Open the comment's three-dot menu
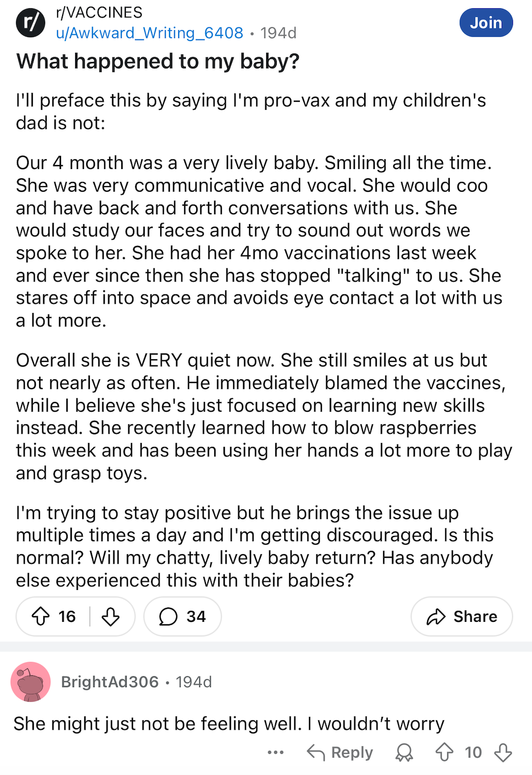Screen dimensions: 532x775 coord(276,752)
